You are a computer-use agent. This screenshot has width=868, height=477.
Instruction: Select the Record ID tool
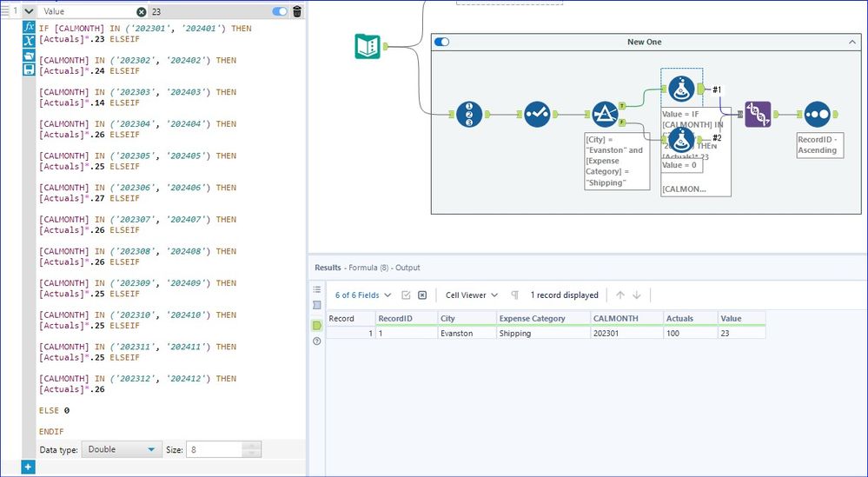coord(469,115)
